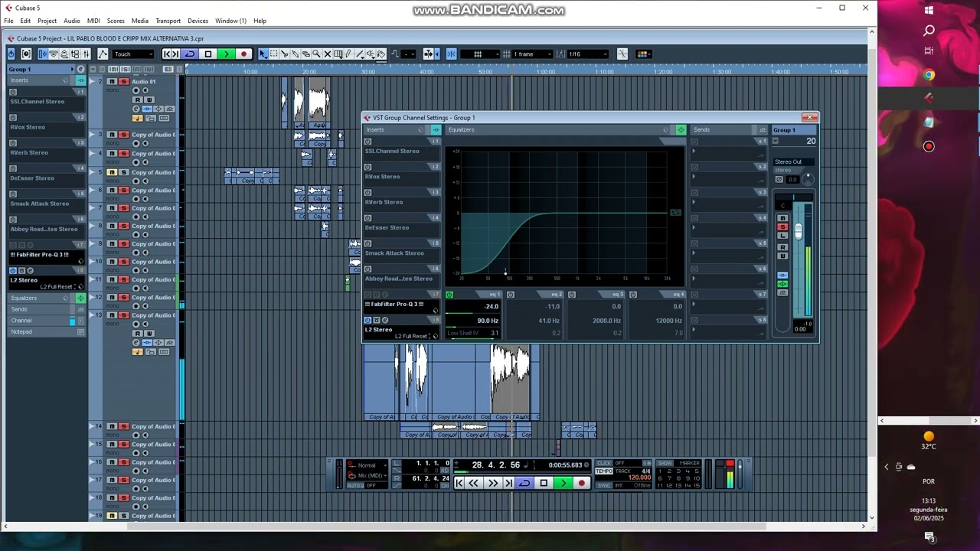
Task: Toggle the SYNC button on transport
Action: [604, 485]
